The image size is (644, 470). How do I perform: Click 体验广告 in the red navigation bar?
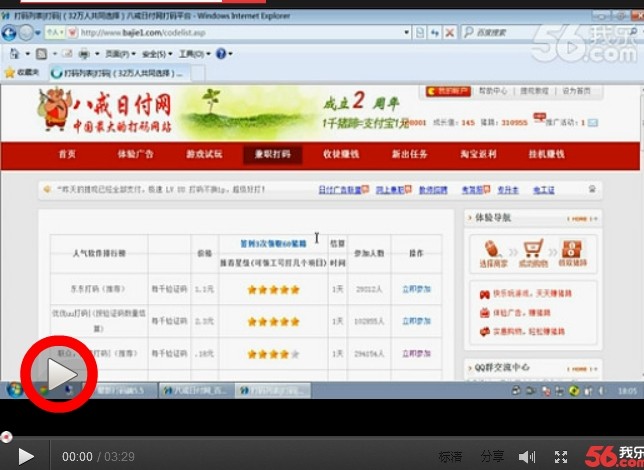point(135,154)
